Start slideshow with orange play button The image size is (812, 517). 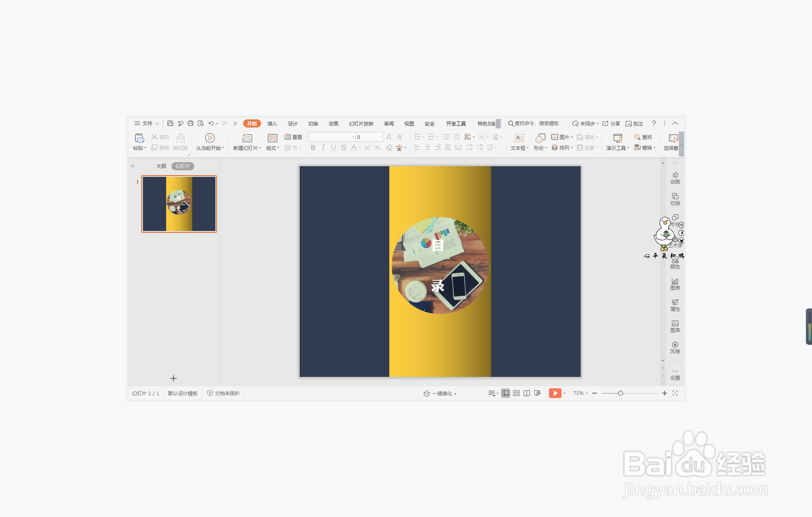555,393
